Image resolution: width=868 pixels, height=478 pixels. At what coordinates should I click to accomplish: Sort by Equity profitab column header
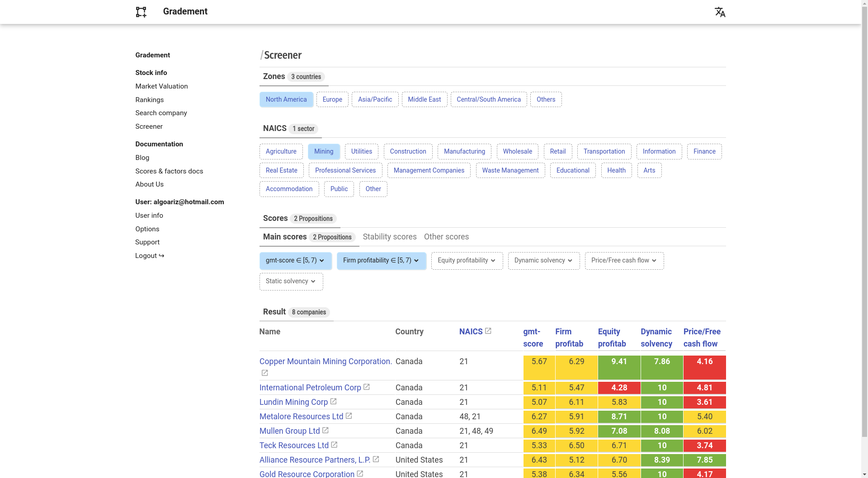click(x=612, y=337)
